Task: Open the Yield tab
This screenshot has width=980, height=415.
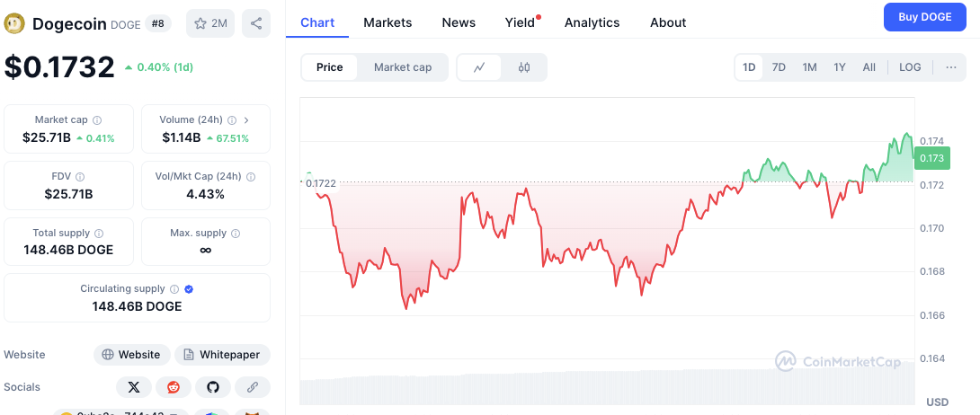Action: 520,22
